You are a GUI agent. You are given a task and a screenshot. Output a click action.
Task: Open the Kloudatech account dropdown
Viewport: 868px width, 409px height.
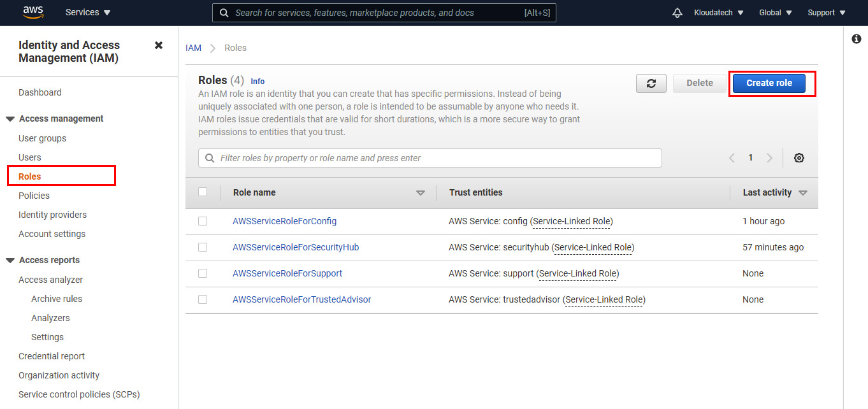coord(719,13)
